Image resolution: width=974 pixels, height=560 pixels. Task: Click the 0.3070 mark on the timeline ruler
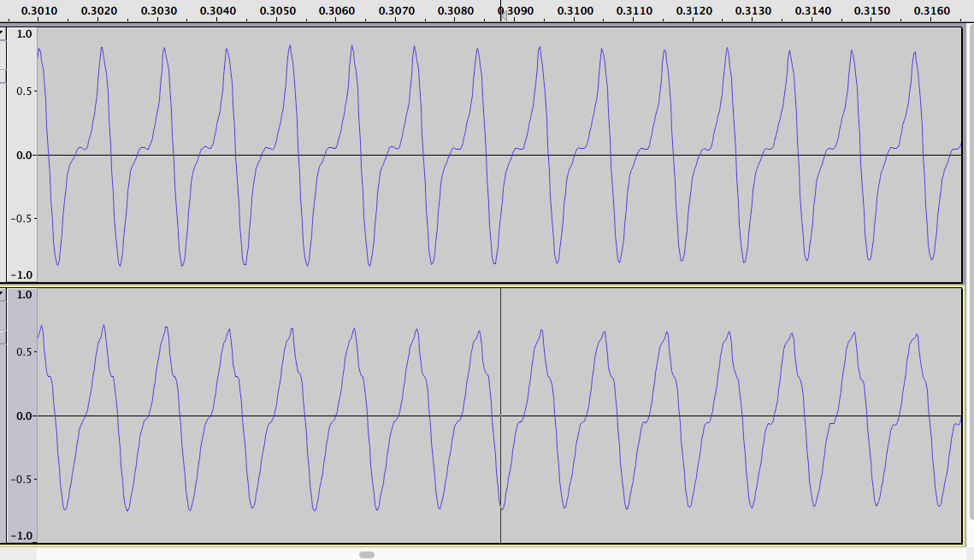pyautogui.click(x=396, y=10)
